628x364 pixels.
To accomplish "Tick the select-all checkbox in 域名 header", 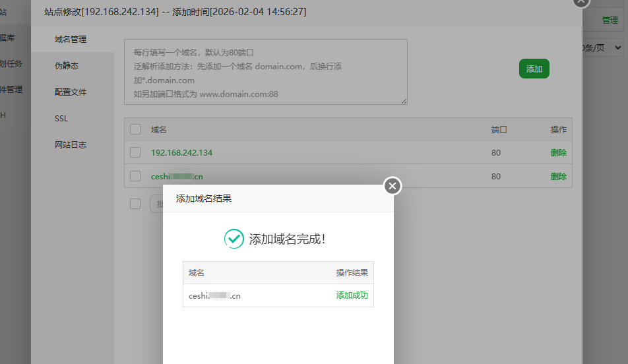I will click(x=135, y=129).
